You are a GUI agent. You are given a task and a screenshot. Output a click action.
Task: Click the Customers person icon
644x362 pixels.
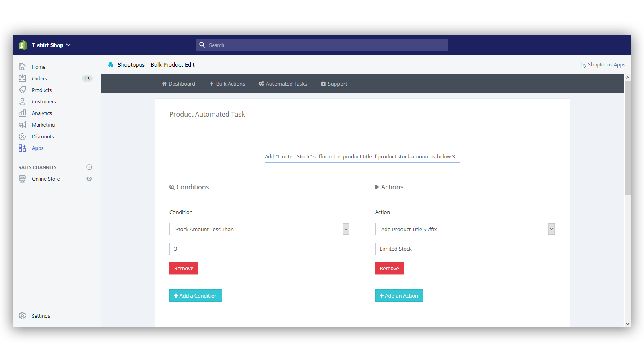tap(23, 101)
